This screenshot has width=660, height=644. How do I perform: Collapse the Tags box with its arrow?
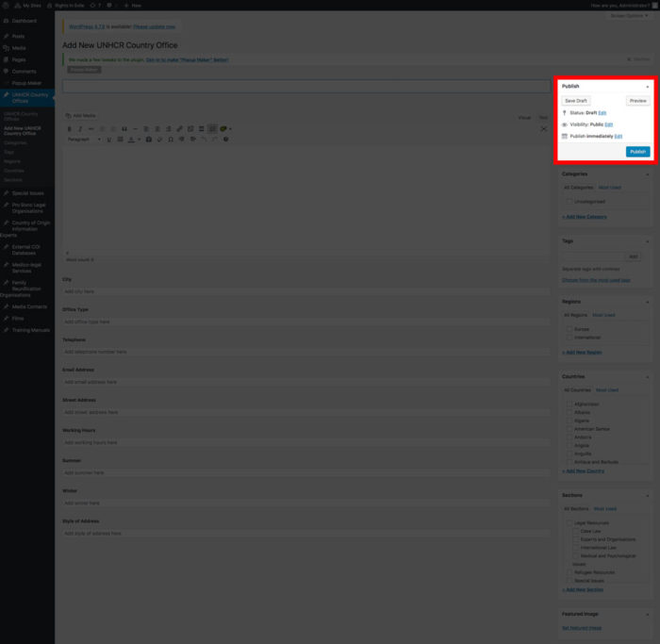point(648,241)
